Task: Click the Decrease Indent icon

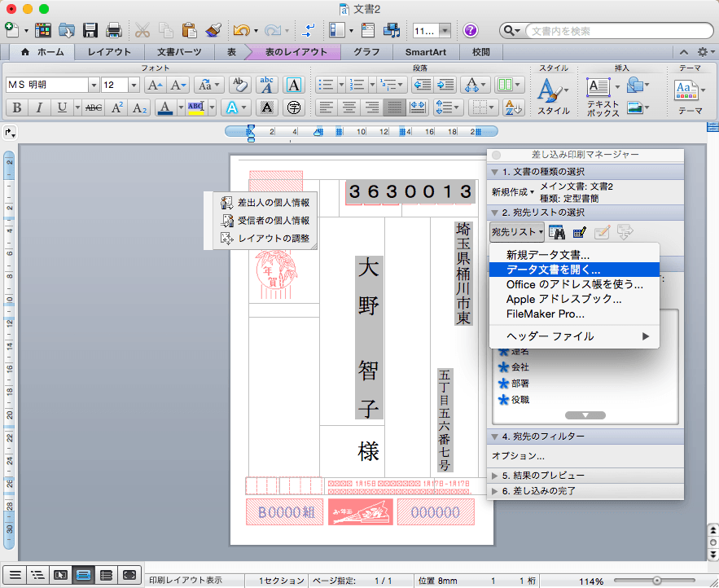Action: (x=423, y=85)
